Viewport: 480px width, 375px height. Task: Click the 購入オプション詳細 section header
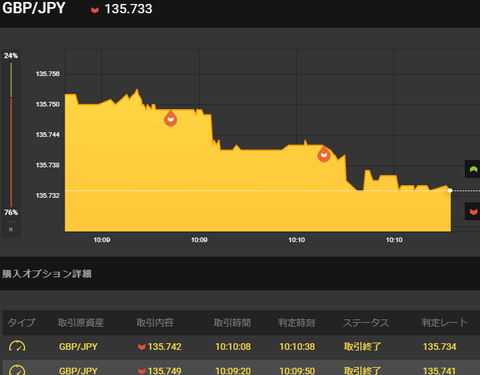click(x=47, y=274)
